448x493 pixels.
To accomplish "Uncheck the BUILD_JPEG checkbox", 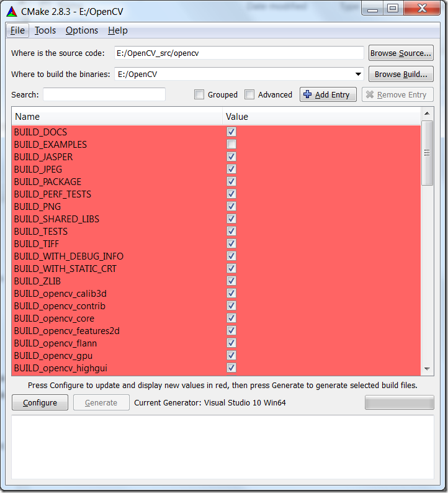I will point(231,169).
